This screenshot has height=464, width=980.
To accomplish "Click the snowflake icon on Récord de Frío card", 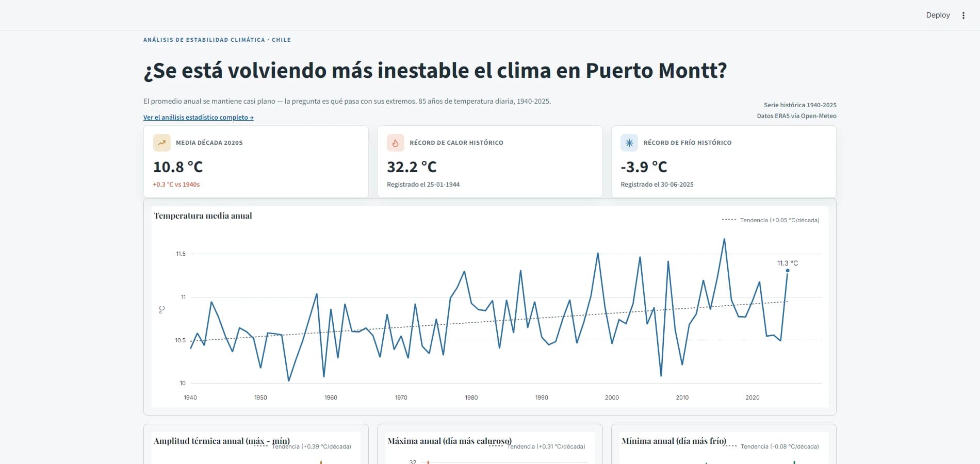I will pyautogui.click(x=629, y=143).
